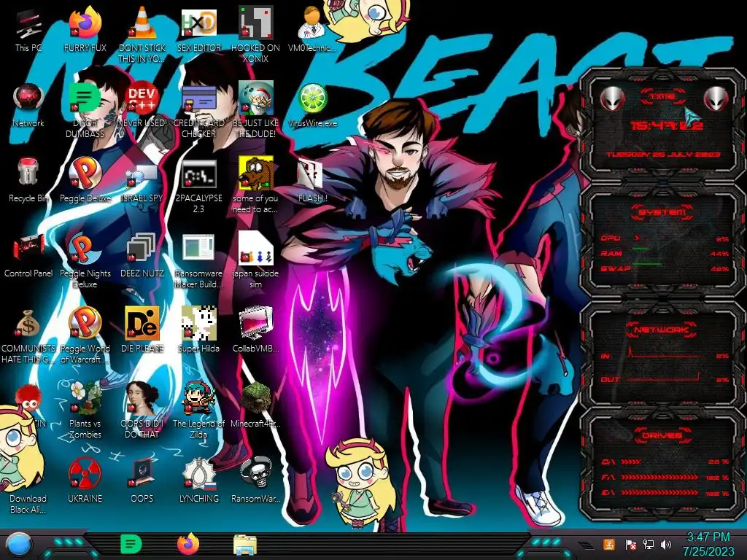This screenshot has width=747, height=560.
Task: Click the Start orb on the taskbar
Action: coord(18,545)
